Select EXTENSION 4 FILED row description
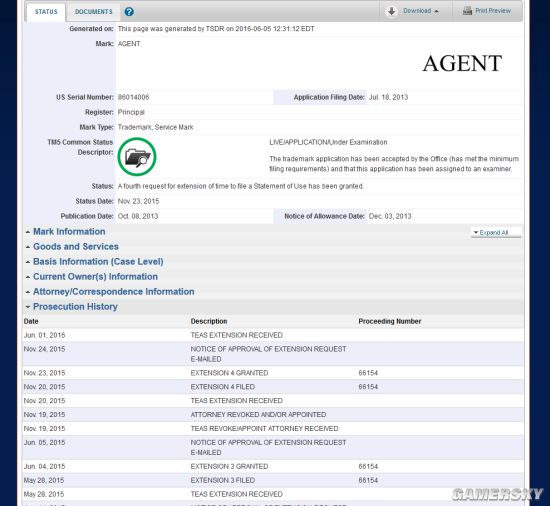 click(x=223, y=387)
